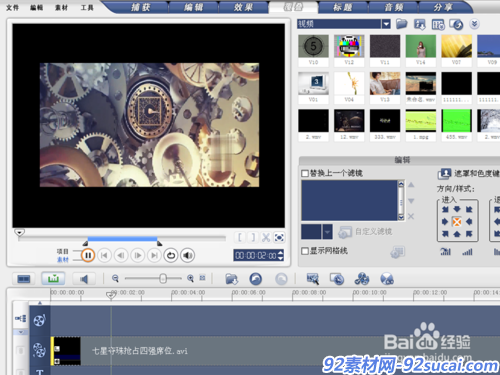Click the zoom in magnifier icon

190,278
